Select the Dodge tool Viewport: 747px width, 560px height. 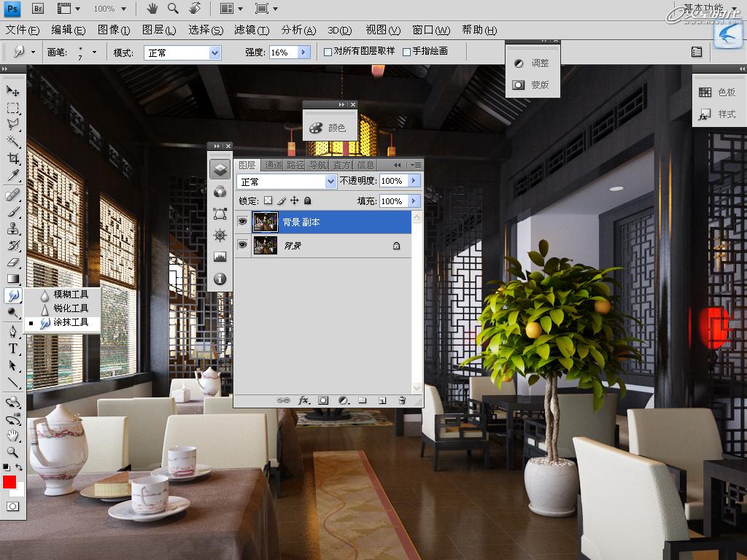click(13, 312)
